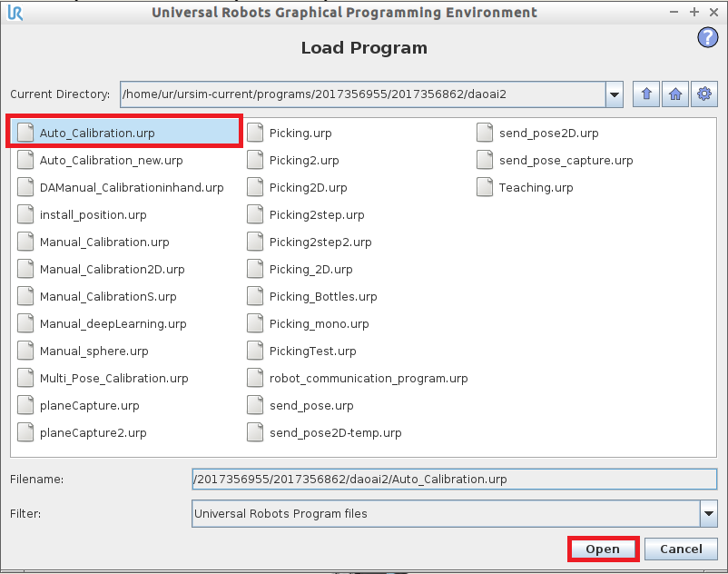The height and width of the screenshot is (574, 728).
Task: Select Manual_CalibrationS.urp file
Action: tap(97, 297)
